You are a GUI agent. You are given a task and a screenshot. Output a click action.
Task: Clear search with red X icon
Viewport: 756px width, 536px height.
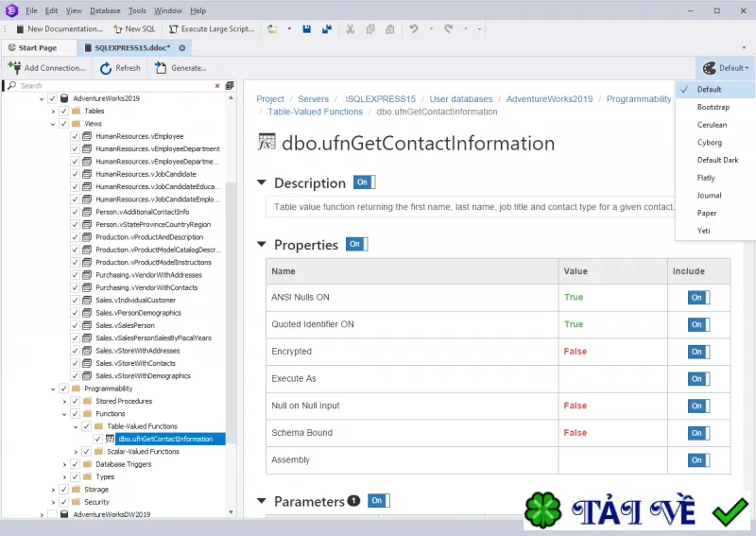tap(217, 86)
